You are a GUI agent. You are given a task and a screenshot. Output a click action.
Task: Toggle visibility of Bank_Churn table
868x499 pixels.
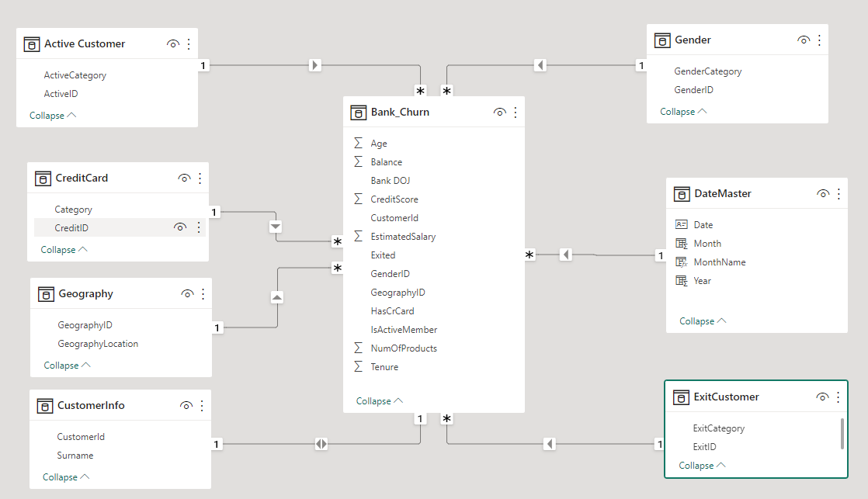click(499, 113)
